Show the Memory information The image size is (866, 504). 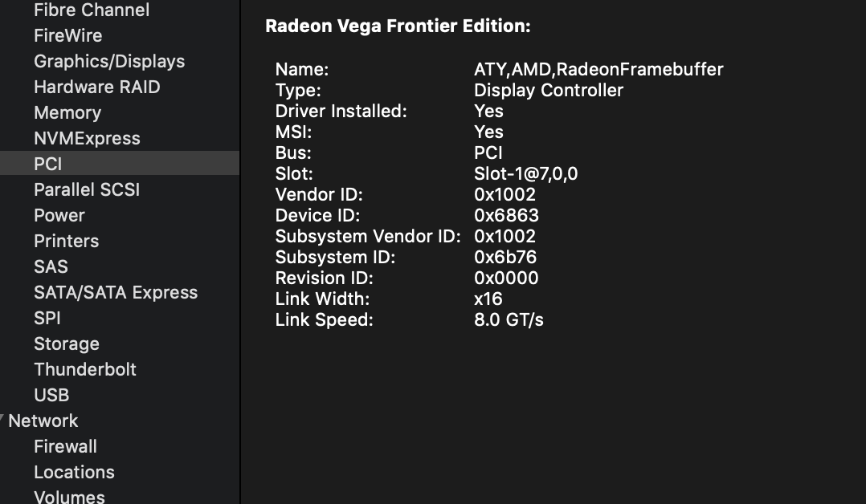coord(67,113)
